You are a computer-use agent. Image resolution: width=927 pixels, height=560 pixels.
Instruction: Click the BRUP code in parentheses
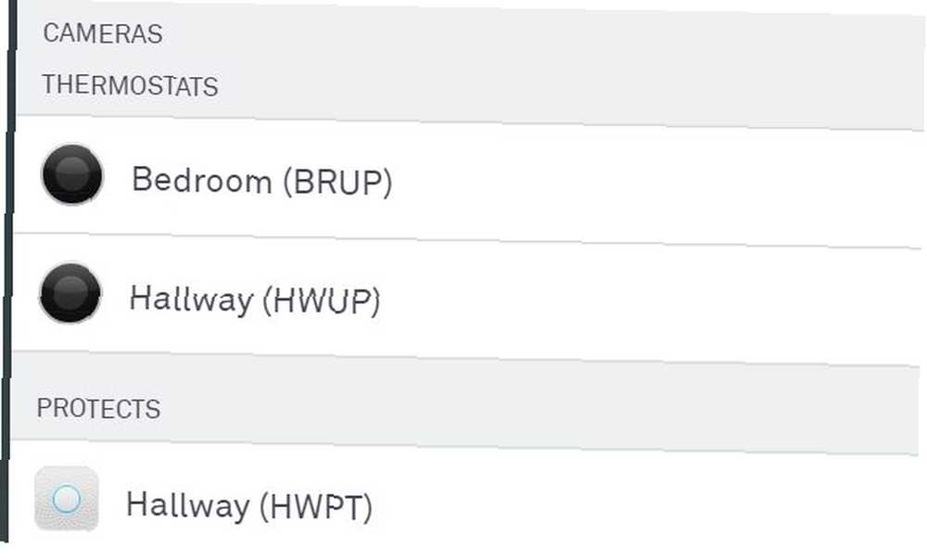click(x=337, y=182)
